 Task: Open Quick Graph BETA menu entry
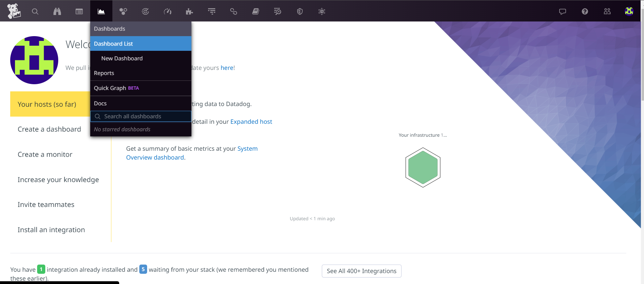click(141, 88)
